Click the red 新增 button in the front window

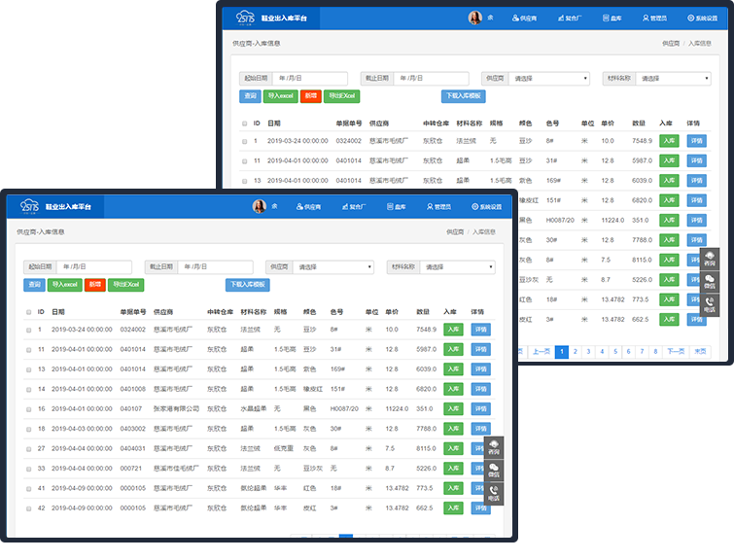94,284
